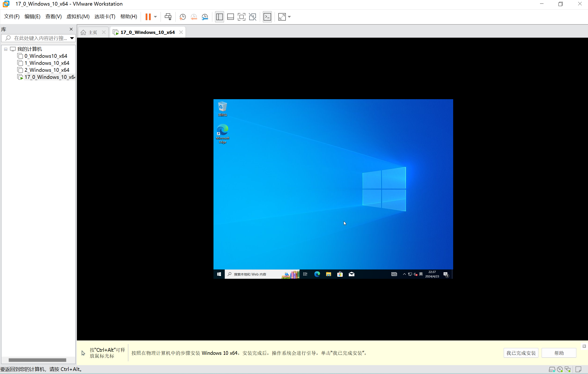Open Microsoft Edge in guest taskbar

pos(317,274)
